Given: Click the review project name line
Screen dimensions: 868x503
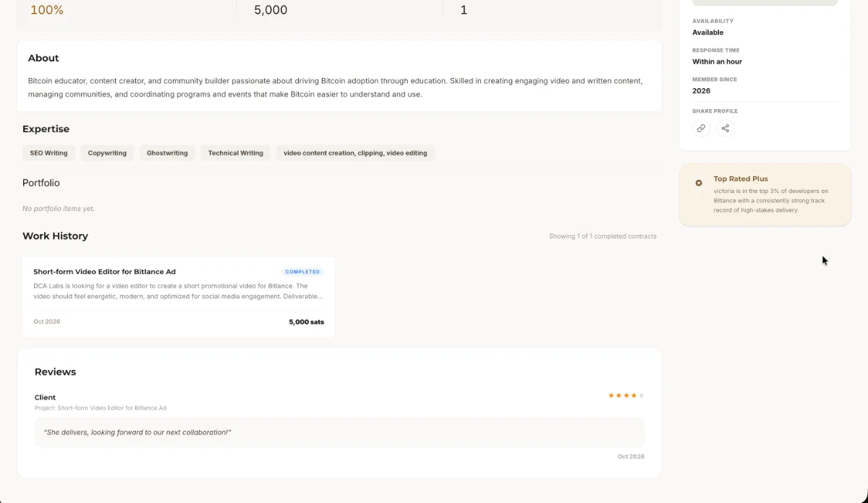Looking at the screenshot, I should tap(101, 408).
